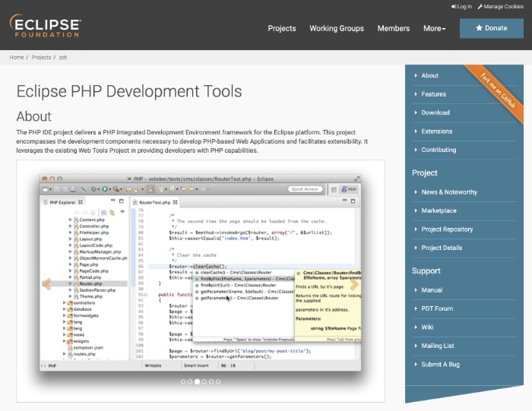Select the first carousel indicator dot

pos(182,381)
